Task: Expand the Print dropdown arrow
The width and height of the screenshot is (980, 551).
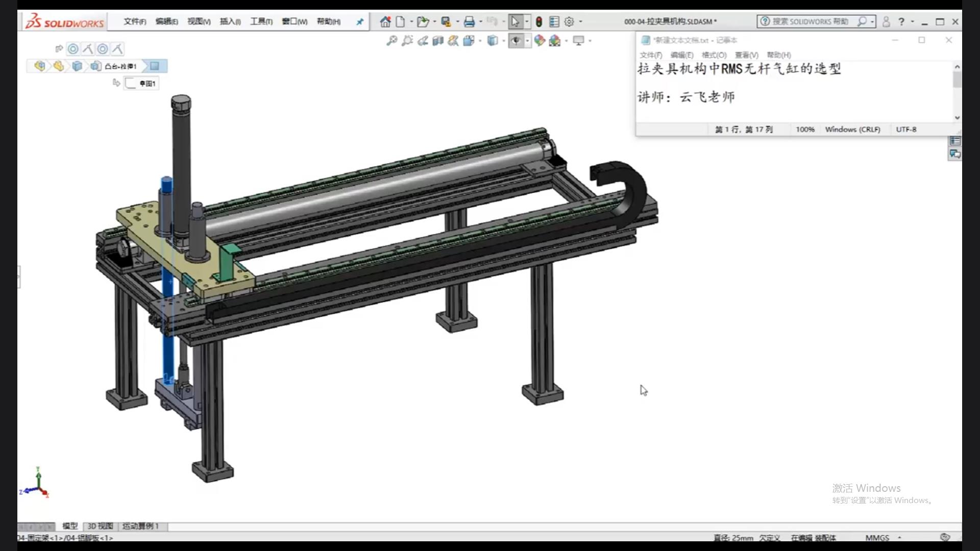Action: point(481,22)
